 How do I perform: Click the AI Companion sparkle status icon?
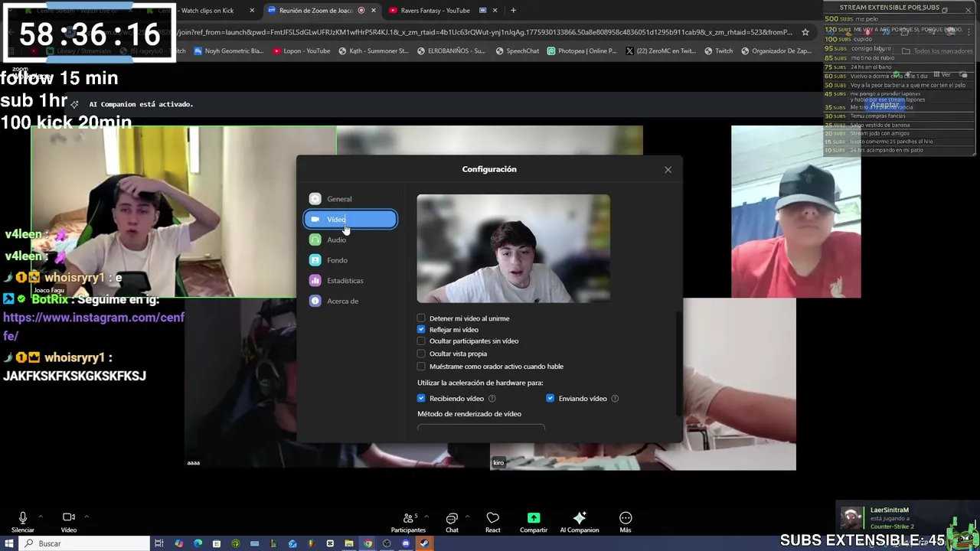click(74, 104)
